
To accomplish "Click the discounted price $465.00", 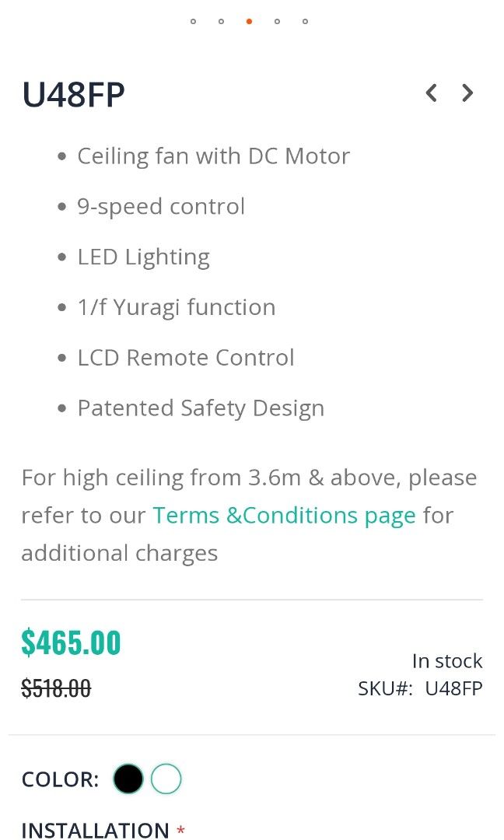I will 71,642.
